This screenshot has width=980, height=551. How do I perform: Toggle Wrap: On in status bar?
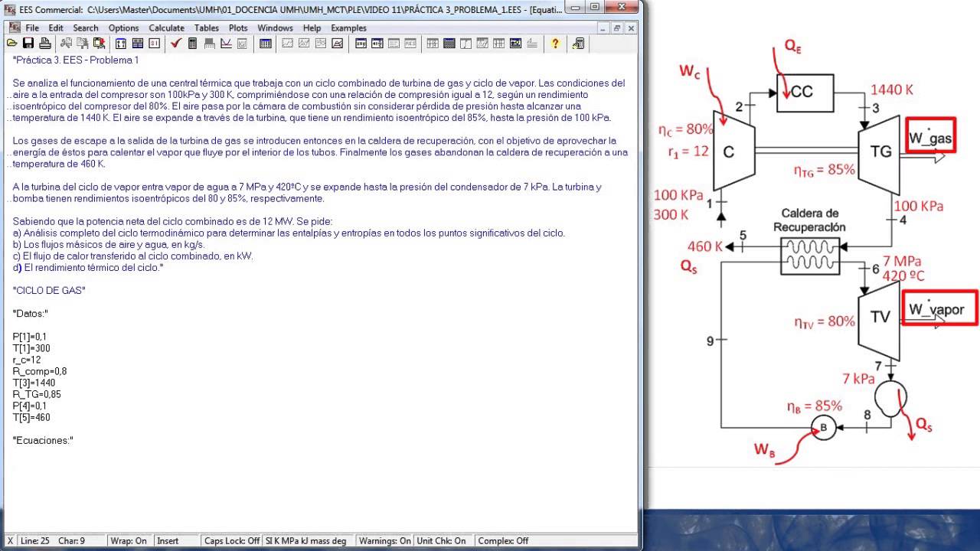point(130,540)
